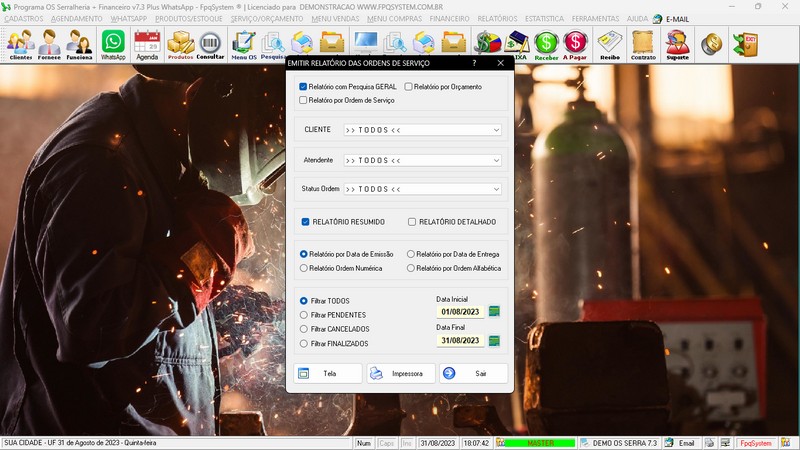
Task: Launch the WhatsApp toolbar icon
Action: 113,44
